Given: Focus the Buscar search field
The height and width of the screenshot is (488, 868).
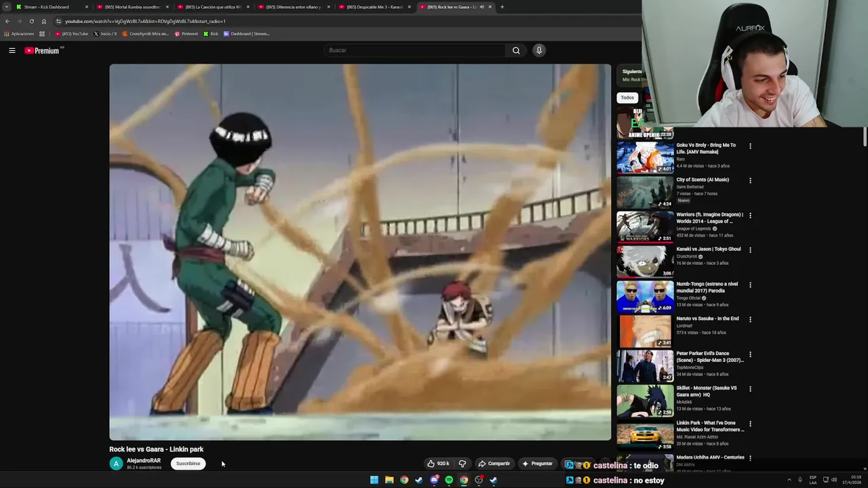Looking at the screenshot, I should tap(414, 50).
